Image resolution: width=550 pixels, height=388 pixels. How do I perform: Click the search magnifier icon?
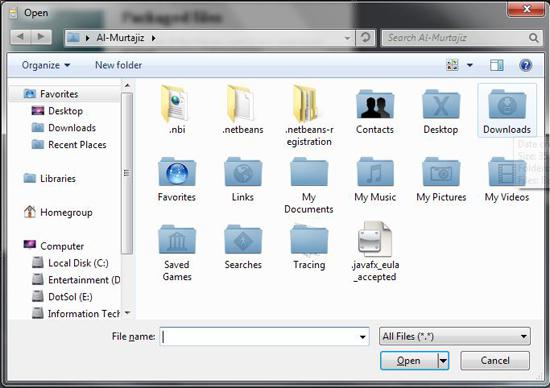pyautogui.click(x=534, y=38)
